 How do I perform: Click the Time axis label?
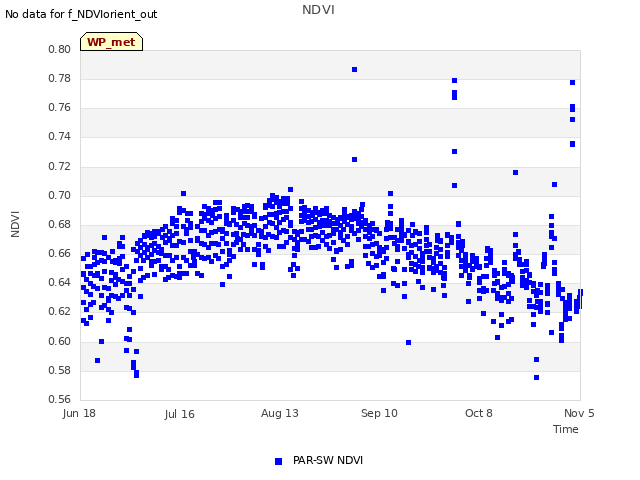point(566,429)
